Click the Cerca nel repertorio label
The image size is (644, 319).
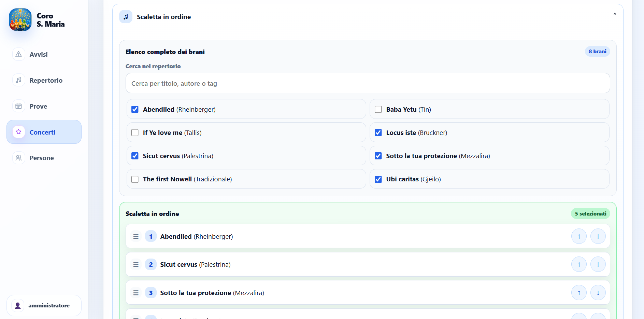153,66
